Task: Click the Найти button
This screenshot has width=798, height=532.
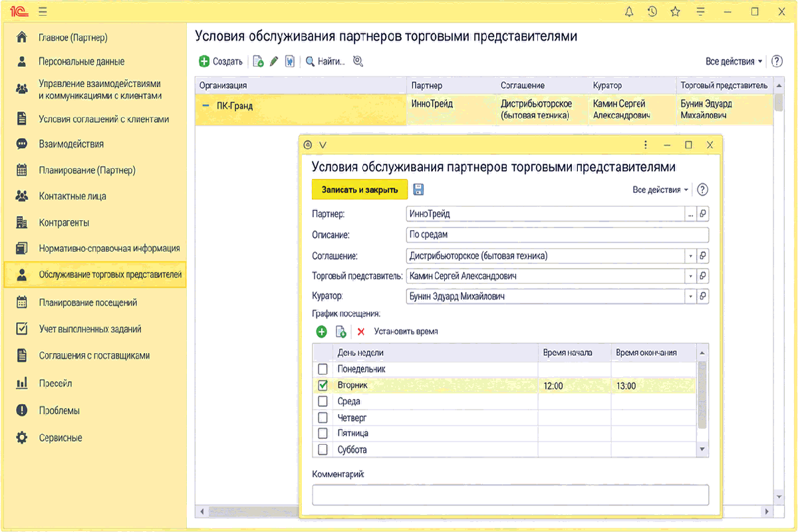Action: 325,61
